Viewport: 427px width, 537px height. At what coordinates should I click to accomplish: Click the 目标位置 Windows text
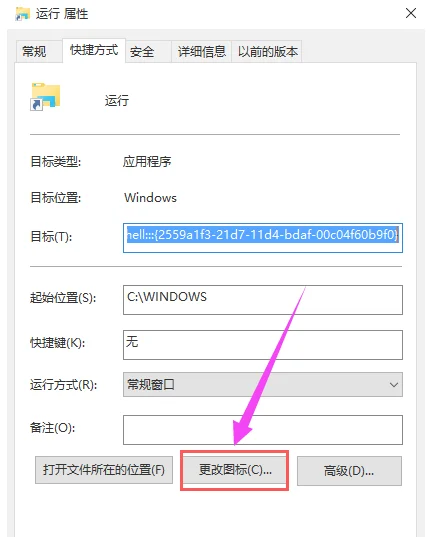pyautogui.click(x=150, y=198)
